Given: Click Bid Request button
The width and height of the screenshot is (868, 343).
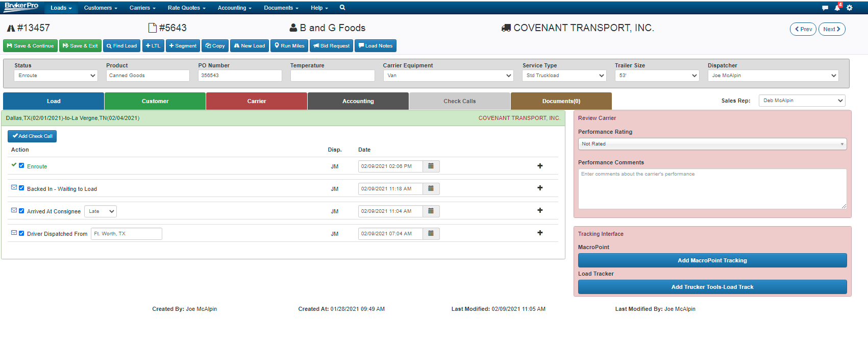Looking at the screenshot, I should [331, 46].
